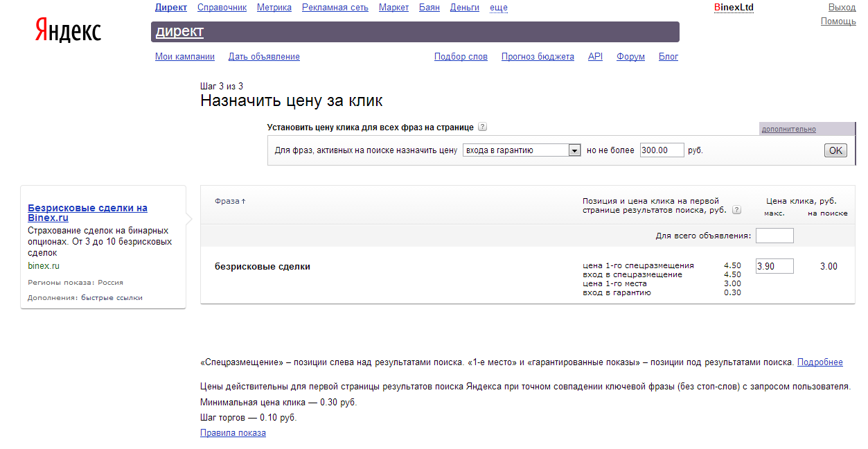Click binex.ru domain in ad preview
The width and height of the screenshot is (868, 449).
pos(44,266)
